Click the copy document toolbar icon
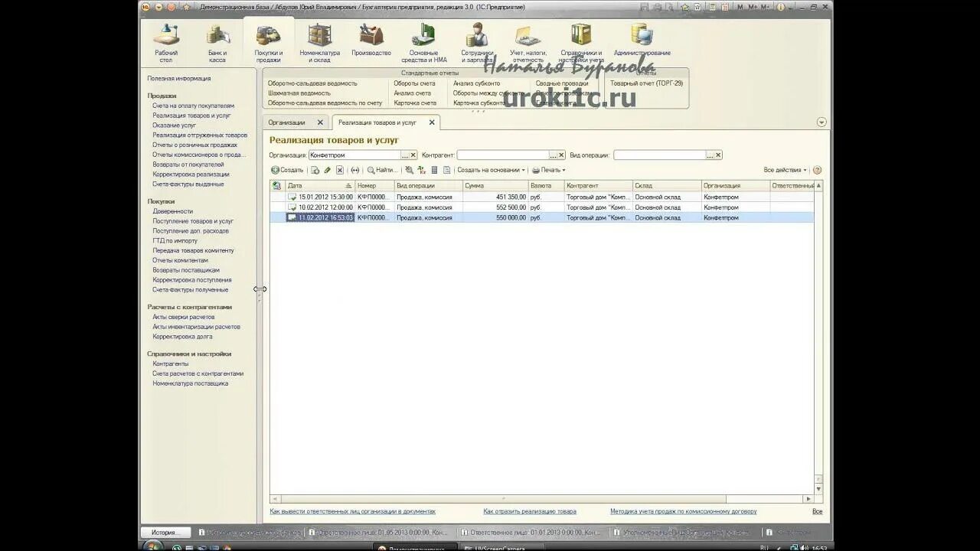 315,170
